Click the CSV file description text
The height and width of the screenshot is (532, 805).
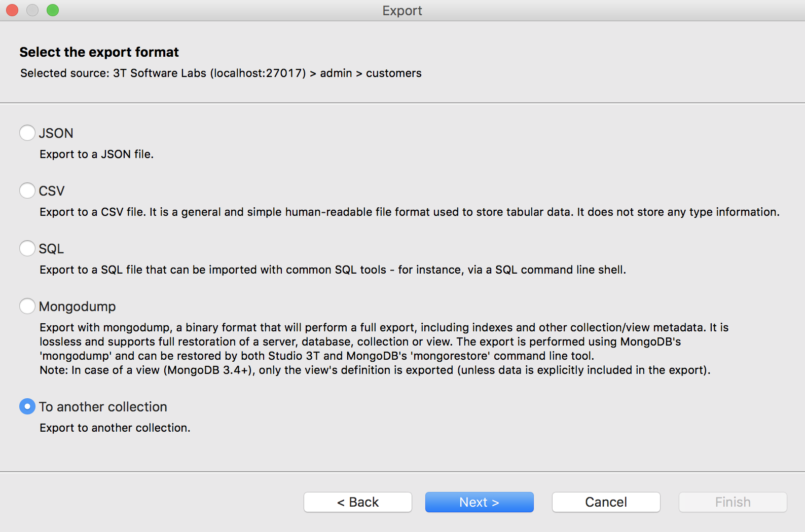(409, 212)
